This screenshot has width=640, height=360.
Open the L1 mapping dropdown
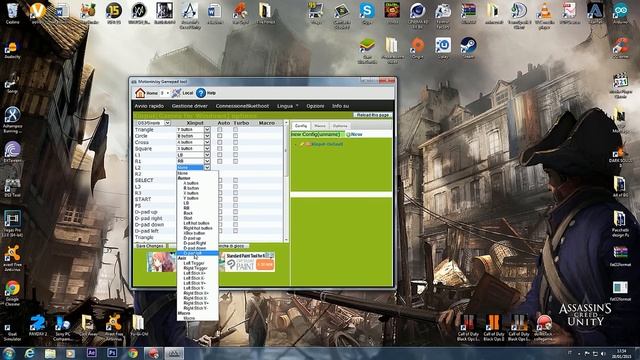coord(207,155)
